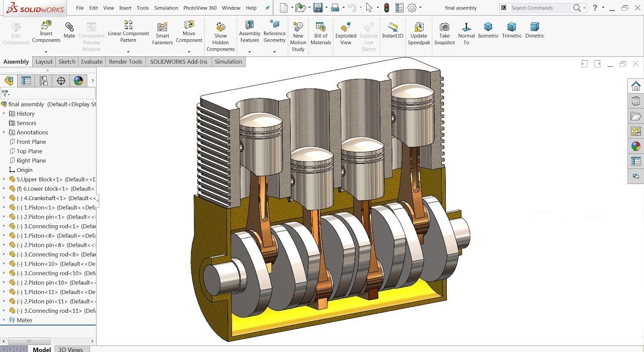Open Insert Components dropdown arrow
This screenshot has width=644, height=352.
(x=46, y=52)
